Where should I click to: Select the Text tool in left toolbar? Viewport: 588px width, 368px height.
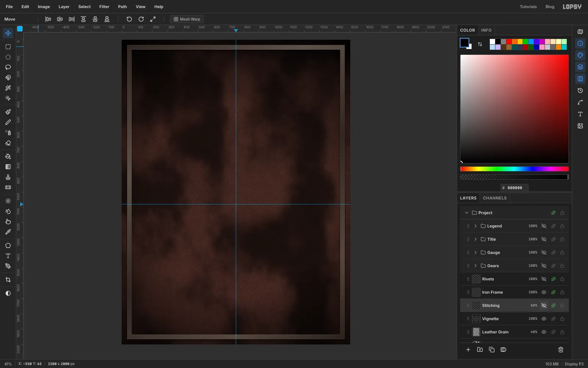(8, 256)
